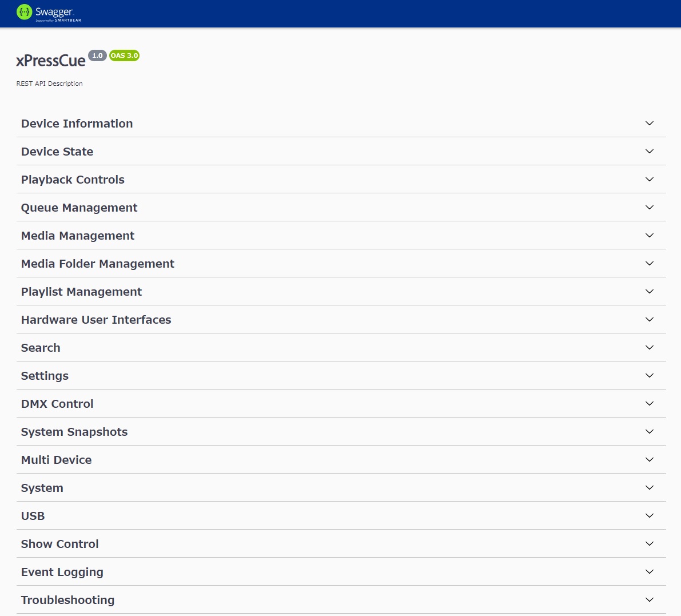
Task: Expand the chevron in the Media Management row
Action: (x=650, y=236)
